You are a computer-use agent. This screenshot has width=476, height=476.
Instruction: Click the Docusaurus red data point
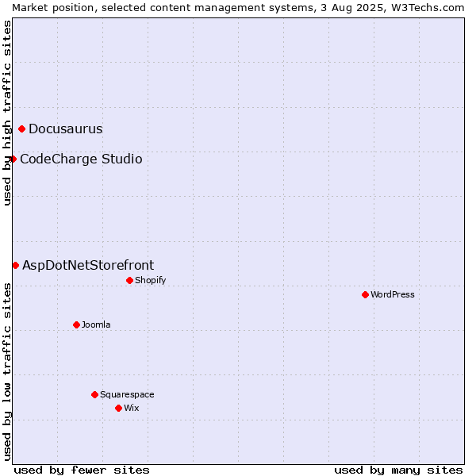tap(21, 129)
